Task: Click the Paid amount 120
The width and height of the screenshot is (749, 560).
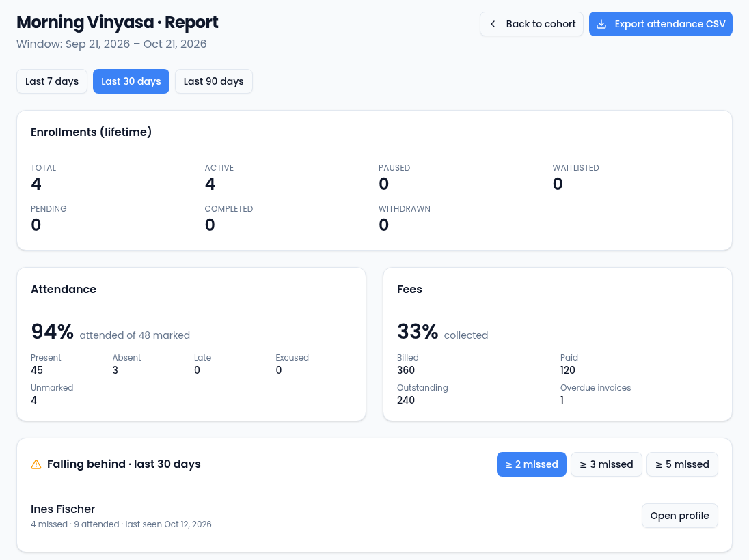Action: 567,370
